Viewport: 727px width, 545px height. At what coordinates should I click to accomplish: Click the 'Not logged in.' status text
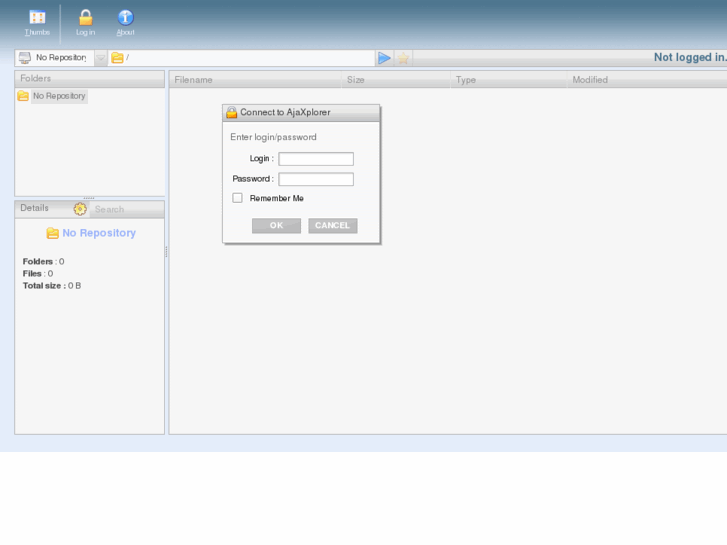(x=690, y=57)
